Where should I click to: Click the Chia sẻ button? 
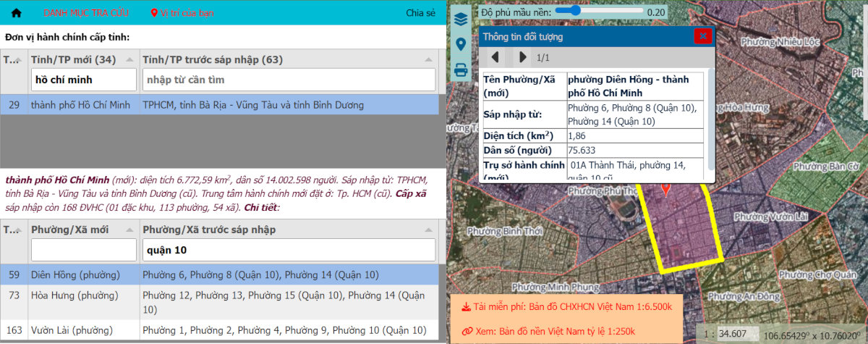click(420, 13)
